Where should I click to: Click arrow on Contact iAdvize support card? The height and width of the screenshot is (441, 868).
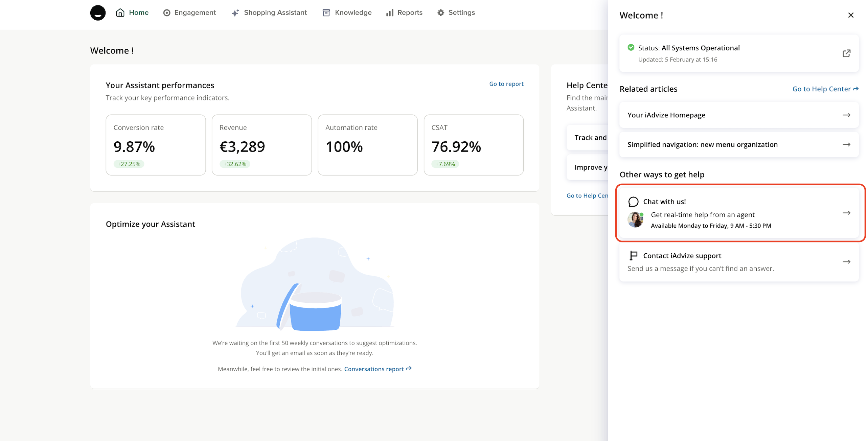pos(846,262)
